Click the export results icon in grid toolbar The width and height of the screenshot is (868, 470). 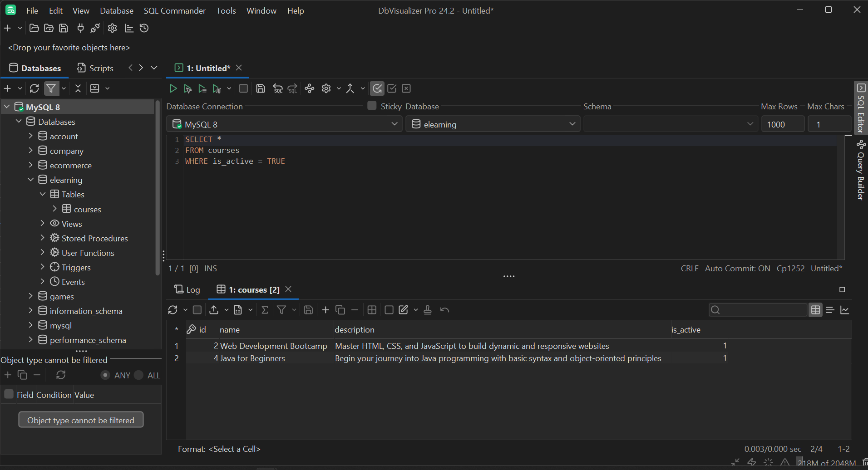coord(214,310)
